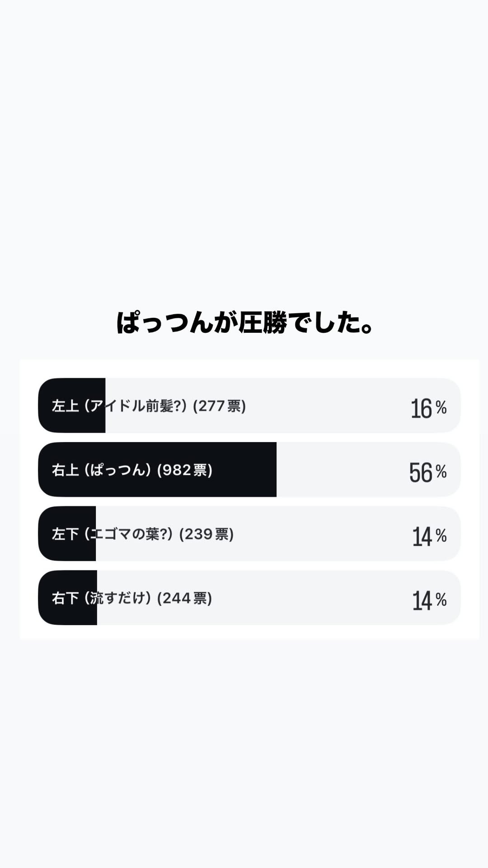Click the 左上 label in the first bar
Image resolution: width=488 pixels, height=868 pixels.
(65, 406)
